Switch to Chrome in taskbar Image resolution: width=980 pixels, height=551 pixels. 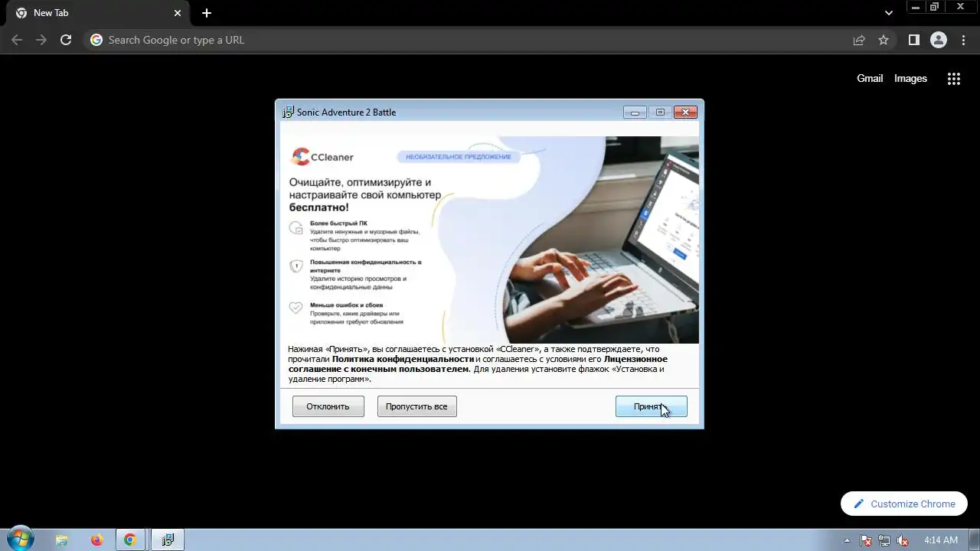click(130, 540)
